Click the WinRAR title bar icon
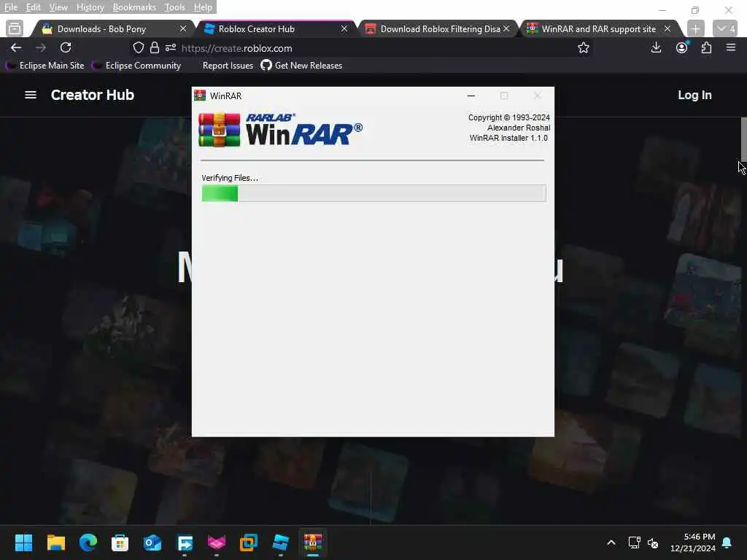Screen dimensions: 747x560 click(200, 96)
